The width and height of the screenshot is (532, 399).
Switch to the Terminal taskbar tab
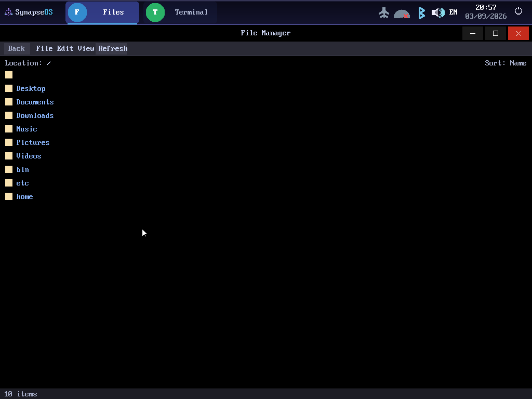180,12
